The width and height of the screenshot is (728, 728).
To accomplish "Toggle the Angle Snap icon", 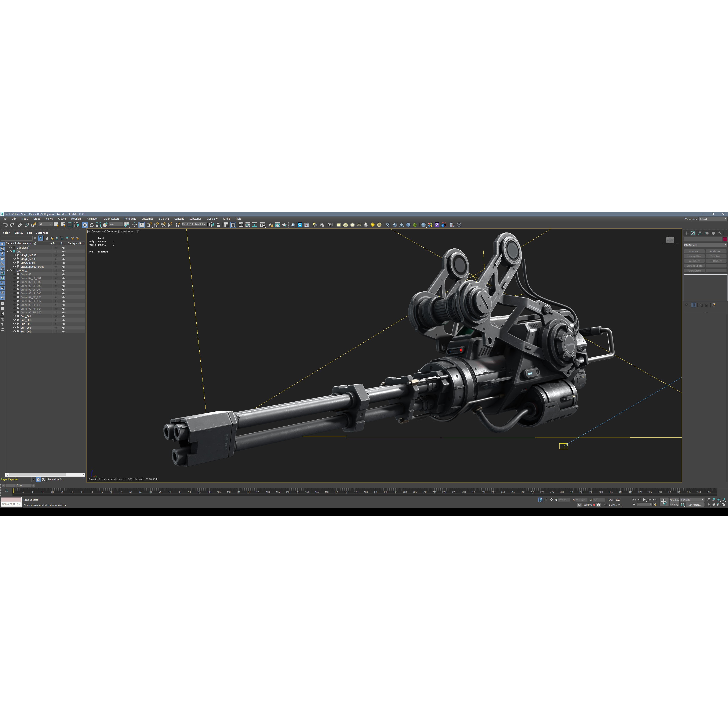I will [156, 225].
